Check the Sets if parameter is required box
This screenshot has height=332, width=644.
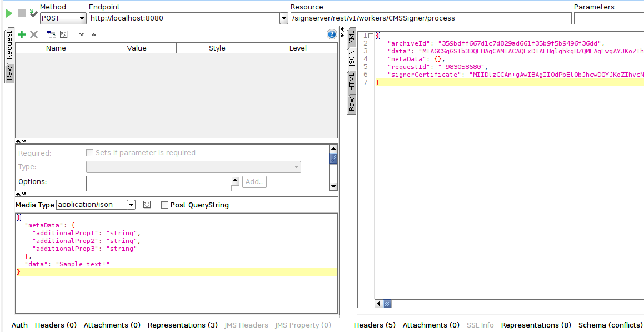tap(89, 152)
